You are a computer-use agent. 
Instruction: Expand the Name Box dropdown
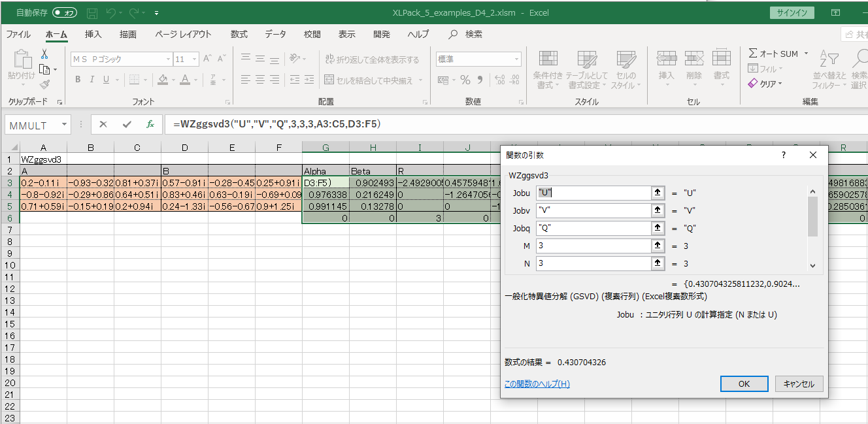pos(64,124)
